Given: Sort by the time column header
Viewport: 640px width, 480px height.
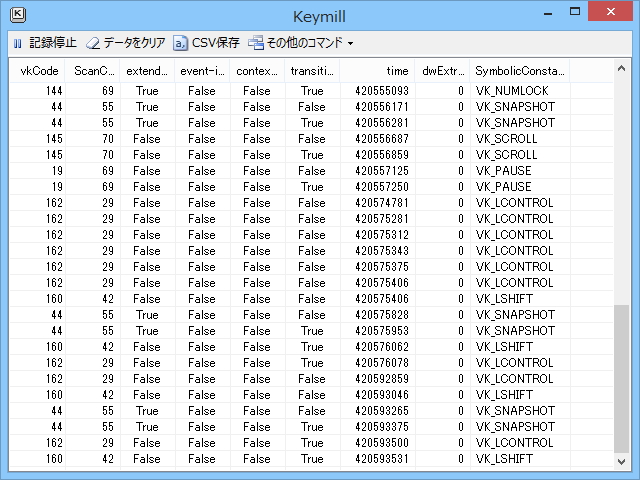Looking at the screenshot, I should coord(377,71).
